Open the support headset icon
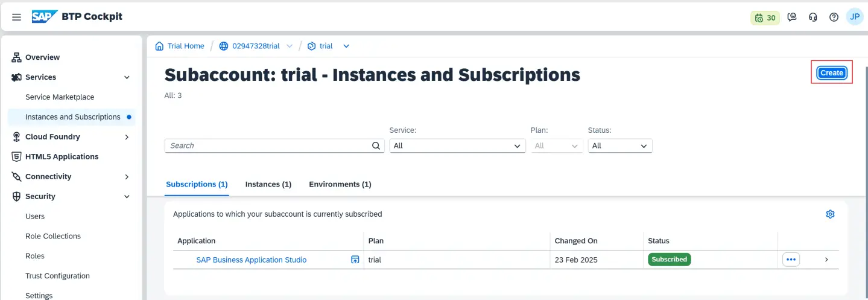This screenshot has width=868, height=300. (813, 18)
